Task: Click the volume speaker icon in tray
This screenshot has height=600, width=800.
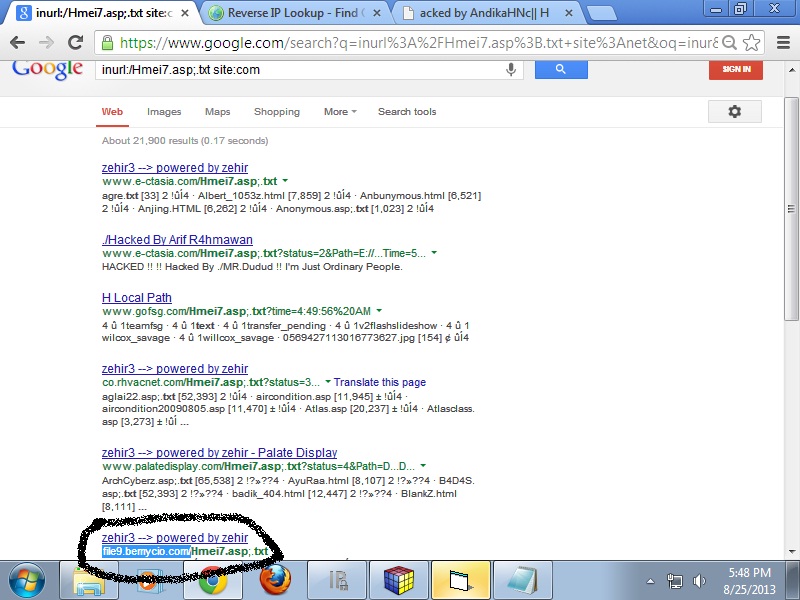Action: (699, 581)
